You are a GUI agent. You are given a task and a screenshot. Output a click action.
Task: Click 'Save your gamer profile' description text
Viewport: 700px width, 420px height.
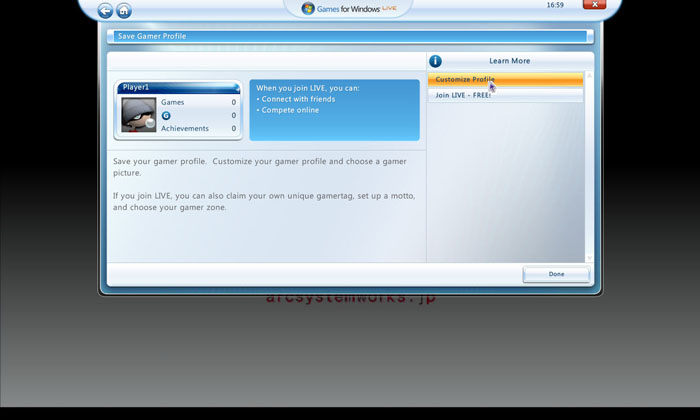260,167
